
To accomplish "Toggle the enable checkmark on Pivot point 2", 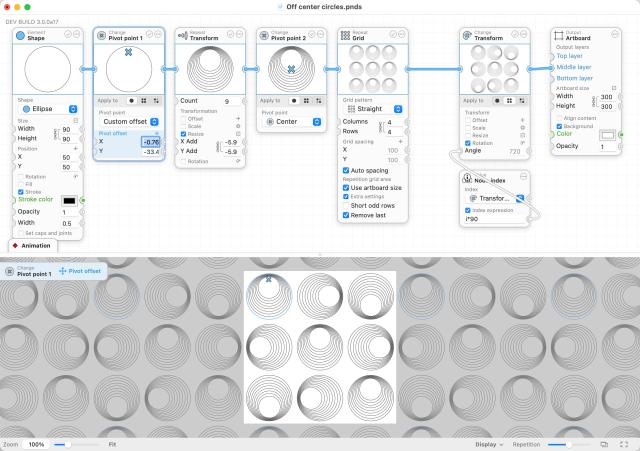I will [312, 34].
